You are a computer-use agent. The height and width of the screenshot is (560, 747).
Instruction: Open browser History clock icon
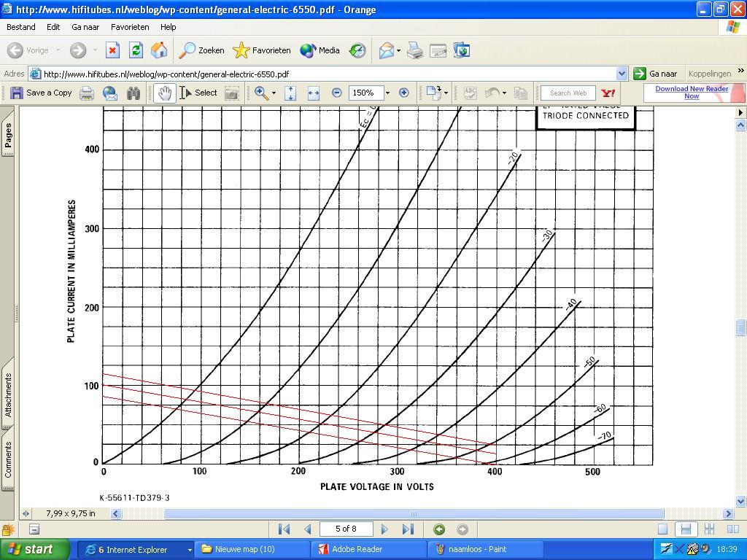tap(357, 50)
